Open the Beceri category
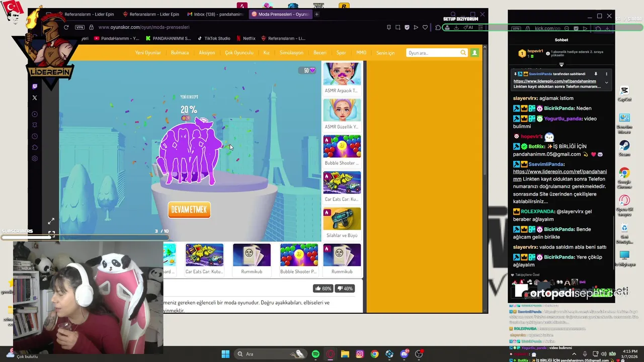This screenshot has width=644, height=362. pos(320,53)
